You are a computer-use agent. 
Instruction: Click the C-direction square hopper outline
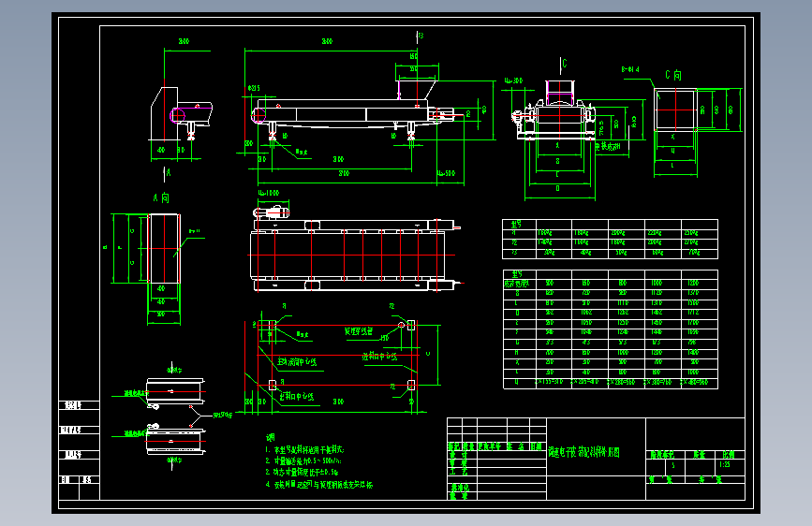click(675, 110)
